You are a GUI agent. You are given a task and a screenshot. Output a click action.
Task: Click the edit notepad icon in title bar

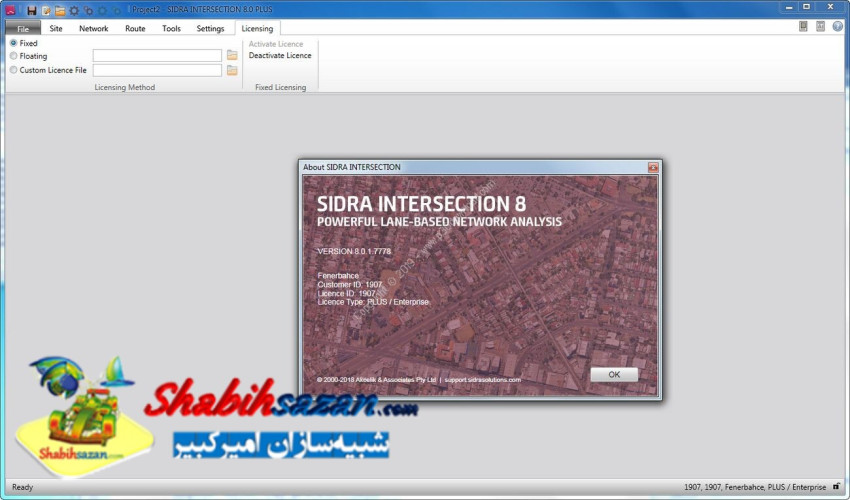click(x=46, y=10)
